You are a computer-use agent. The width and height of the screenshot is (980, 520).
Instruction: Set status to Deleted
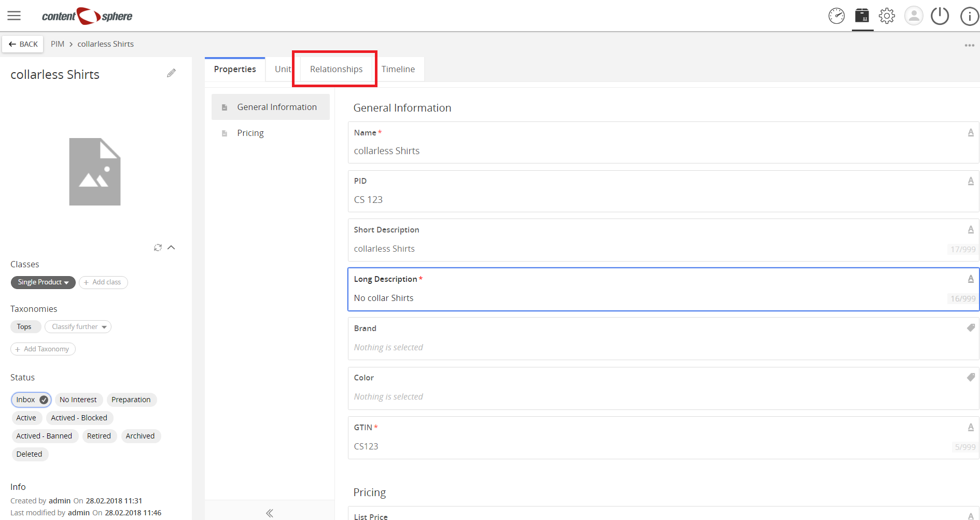(x=30, y=454)
